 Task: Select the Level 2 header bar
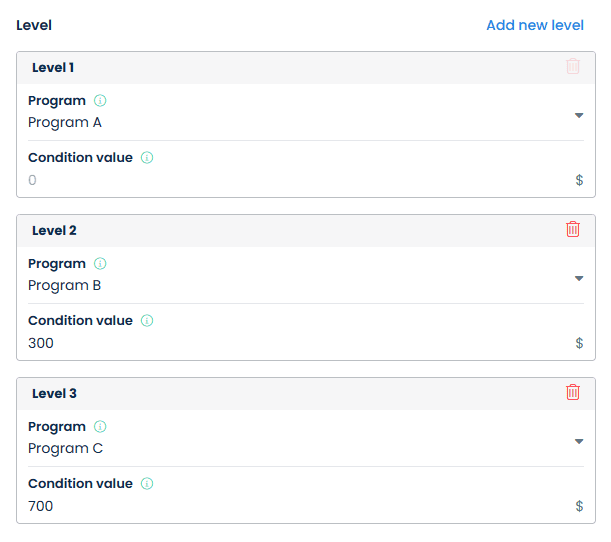coord(290,231)
